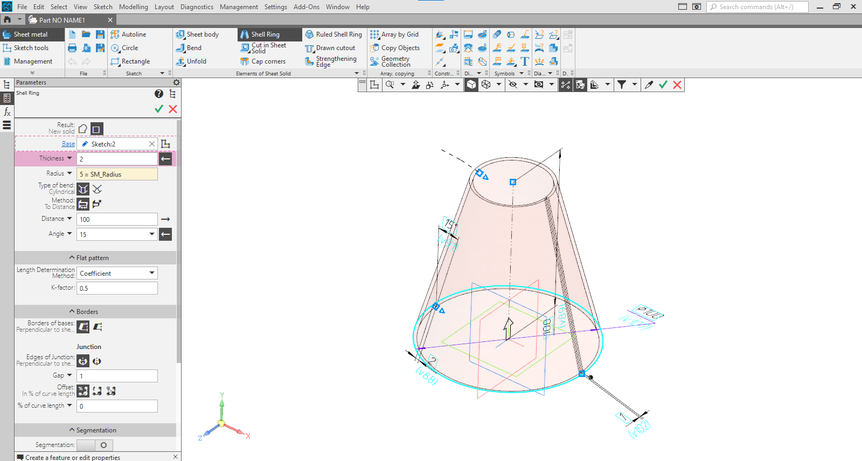
Task: Open parameters panel settings gear
Action: [x=176, y=82]
